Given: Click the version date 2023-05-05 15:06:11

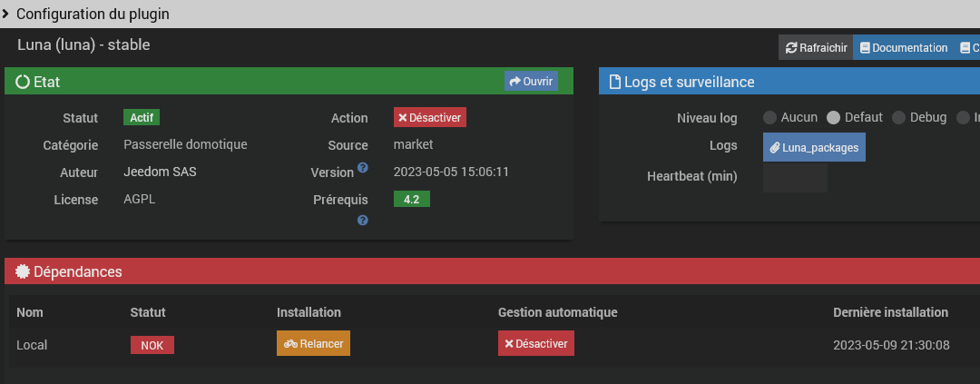Looking at the screenshot, I should click(451, 172).
